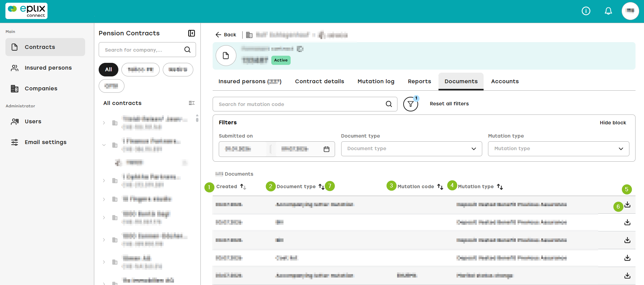Viewport: 644px width, 285px height.
Task: Download the fourth document in the table
Action: coord(627,258)
